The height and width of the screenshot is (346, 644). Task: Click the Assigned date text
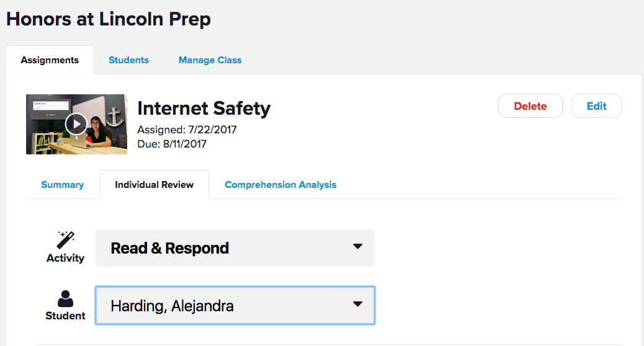pos(187,130)
